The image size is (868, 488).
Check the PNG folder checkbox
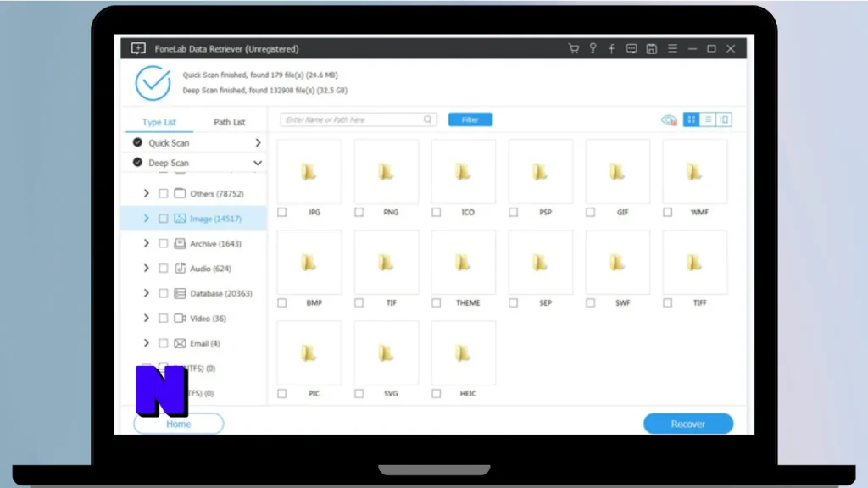(x=359, y=212)
